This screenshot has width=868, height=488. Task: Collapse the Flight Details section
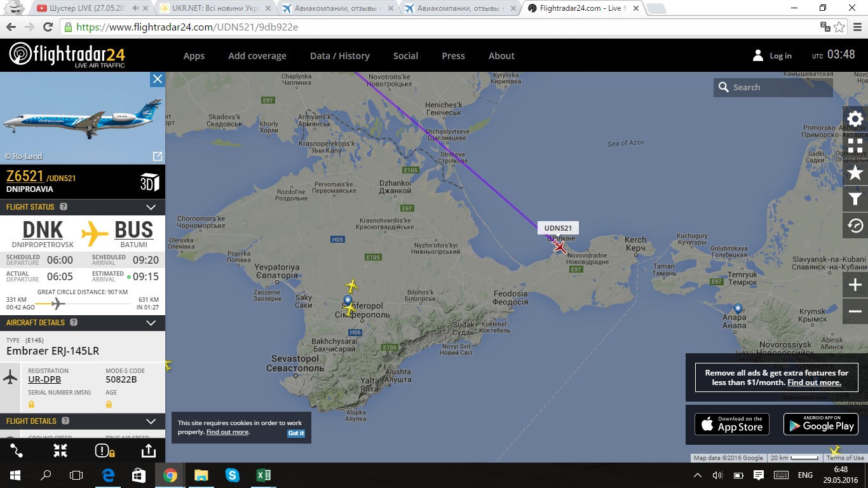pyautogui.click(x=151, y=421)
